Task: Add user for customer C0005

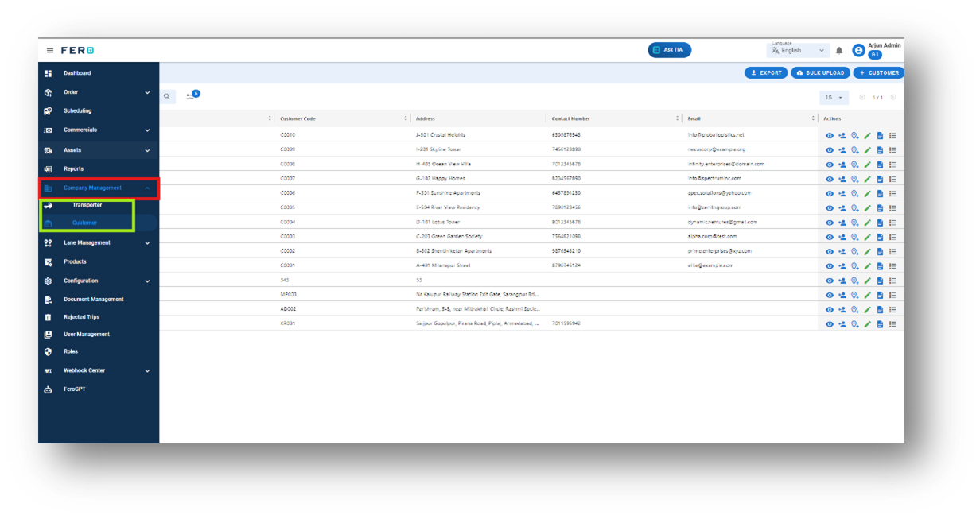Action: tap(842, 207)
